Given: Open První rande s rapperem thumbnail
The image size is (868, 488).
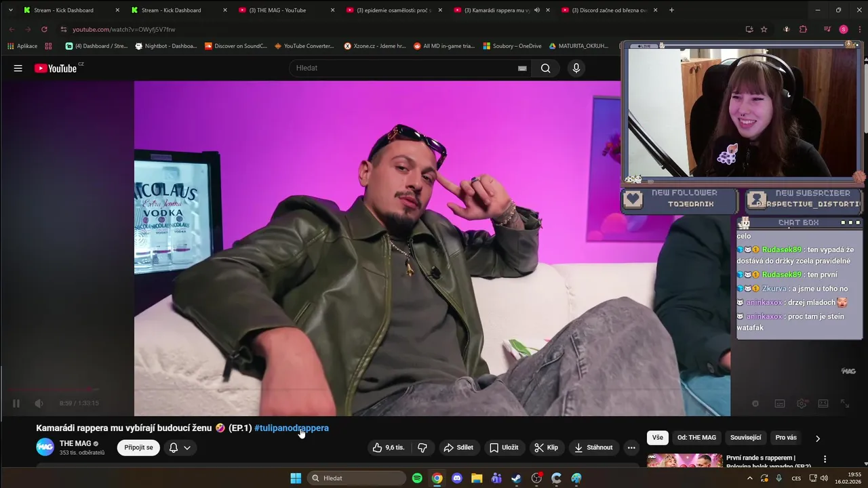Looking at the screenshot, I should (x=684, y=461).
